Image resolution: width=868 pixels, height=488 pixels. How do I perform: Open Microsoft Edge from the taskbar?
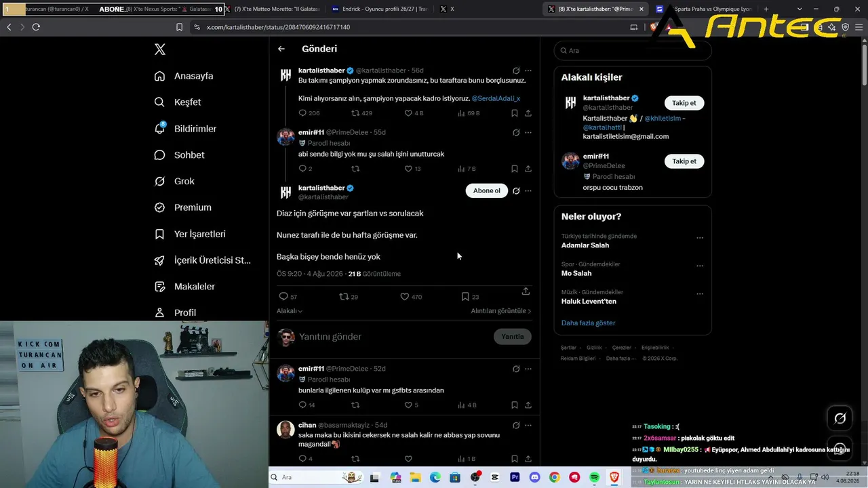[x=435, y=478]
